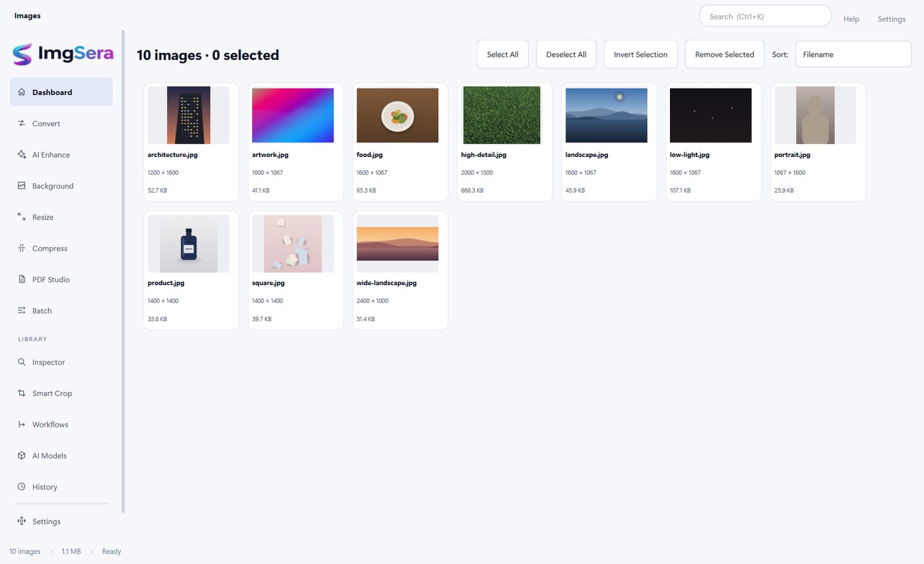Open the Sort by Filename dropdown

853,54
